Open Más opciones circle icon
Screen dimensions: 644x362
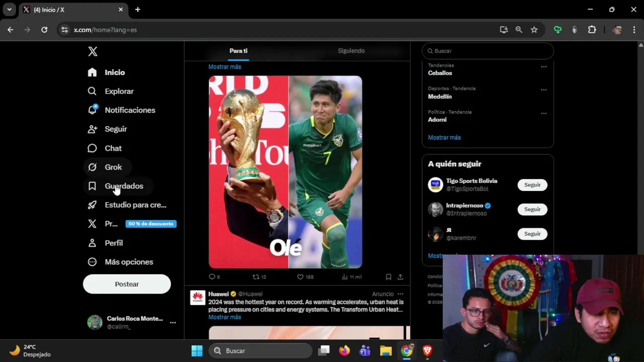92,262
